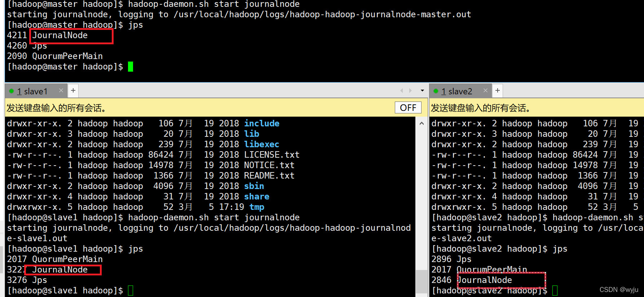The width and height of the screenshot is (644, 297).
Task: Click the green cursor at master prompt
Action: click(131, 67)
